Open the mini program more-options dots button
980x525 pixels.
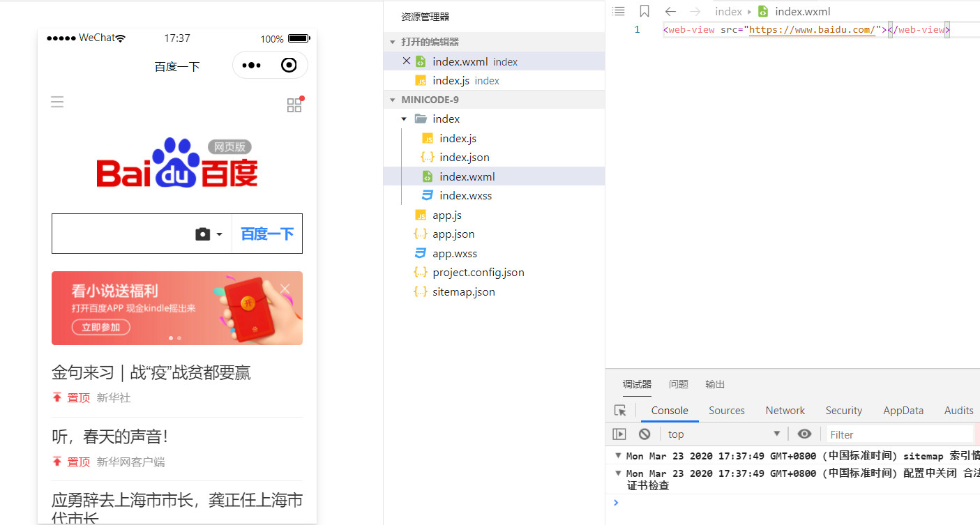click(252, 66)
